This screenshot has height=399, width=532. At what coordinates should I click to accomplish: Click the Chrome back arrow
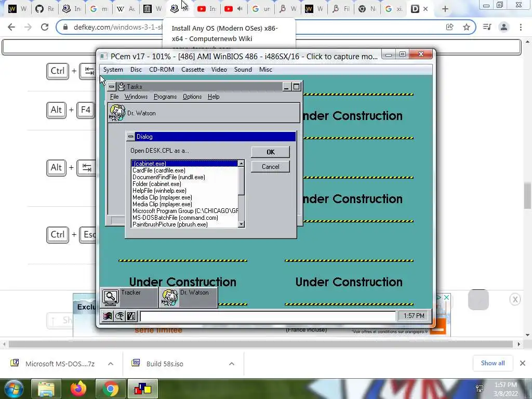coord(11,27)
